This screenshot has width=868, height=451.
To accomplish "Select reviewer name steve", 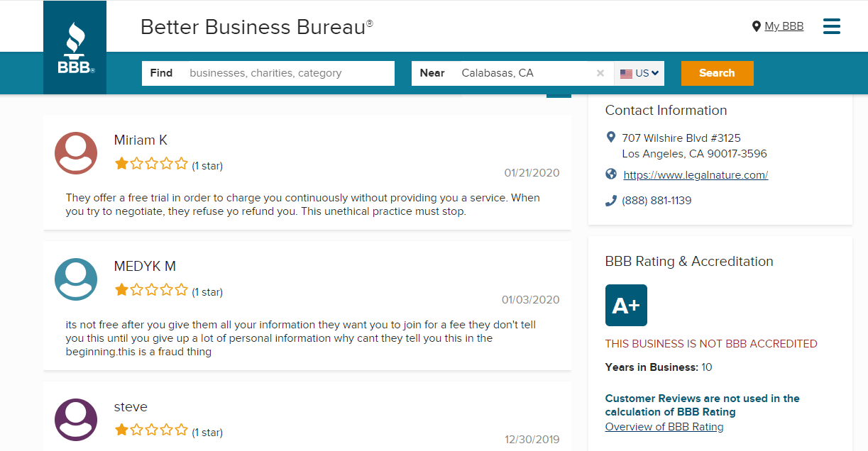I will coord(131,407).
